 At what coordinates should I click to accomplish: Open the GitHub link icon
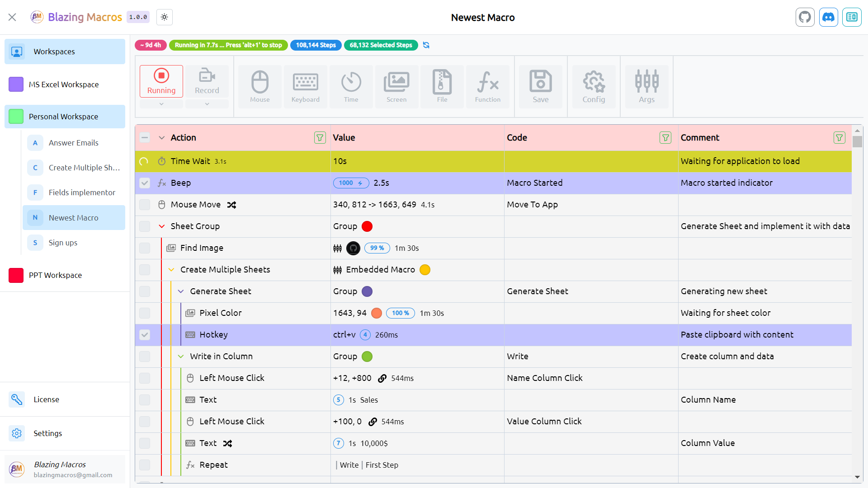(805, 17)
